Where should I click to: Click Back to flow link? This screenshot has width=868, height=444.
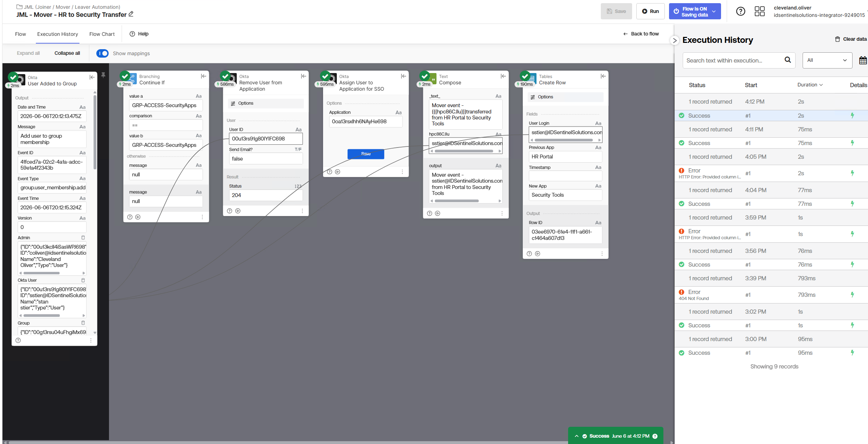pyautogui.click(x=641, y=34)
